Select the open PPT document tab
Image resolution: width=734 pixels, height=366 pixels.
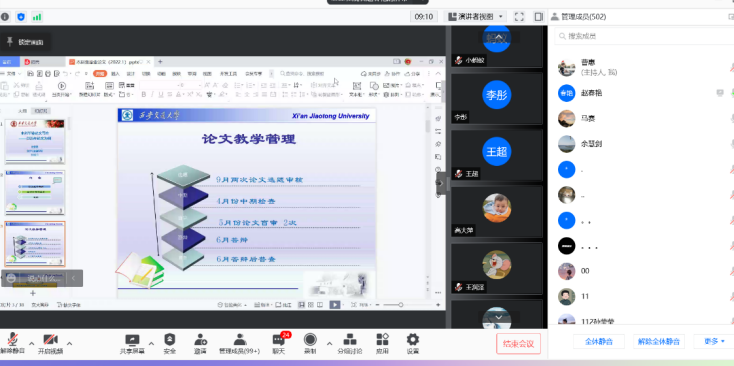[x=110, y=62]
